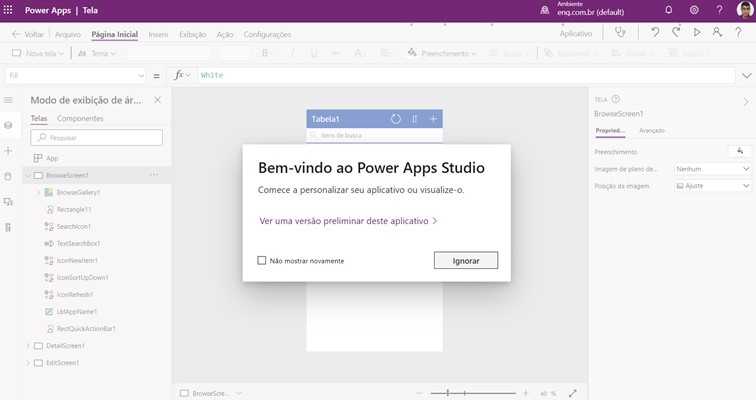Screen dimensions: 756x400
Task: Open the app launcher waffle icon
Action: click(8, 10)
